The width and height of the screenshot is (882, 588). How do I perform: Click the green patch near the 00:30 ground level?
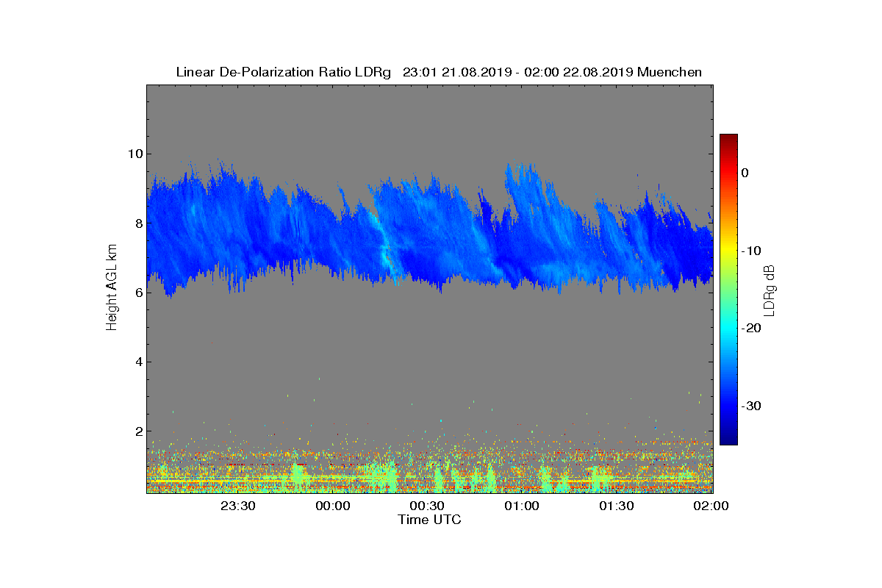click(x=440, y=479)
